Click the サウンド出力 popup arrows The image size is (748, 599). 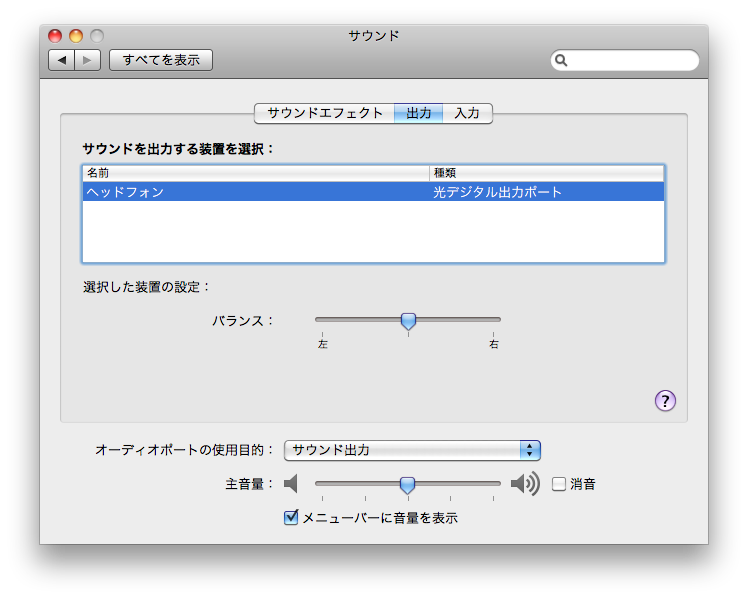(x=530, y=450)
